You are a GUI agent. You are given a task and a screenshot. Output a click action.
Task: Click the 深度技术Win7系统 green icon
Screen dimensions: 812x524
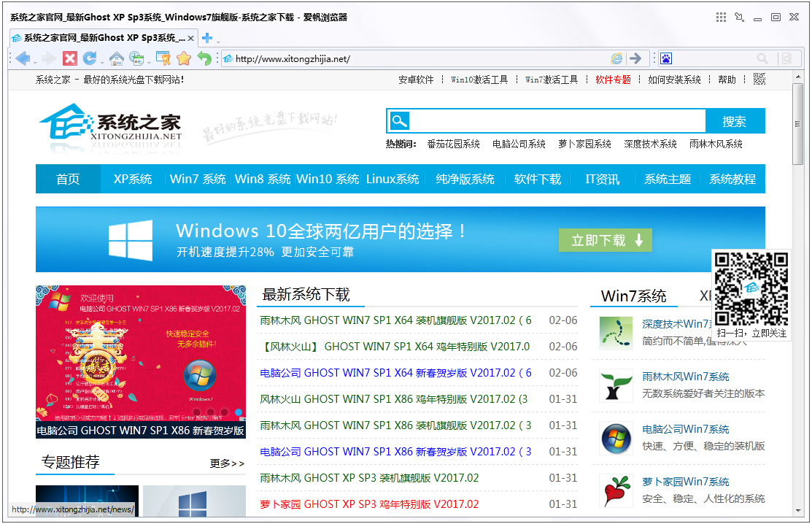pyautogui.click(x=616, y=332)
